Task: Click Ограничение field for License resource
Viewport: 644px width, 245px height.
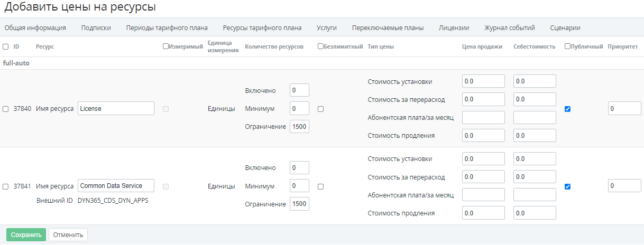Action: (x=299, y=127)
